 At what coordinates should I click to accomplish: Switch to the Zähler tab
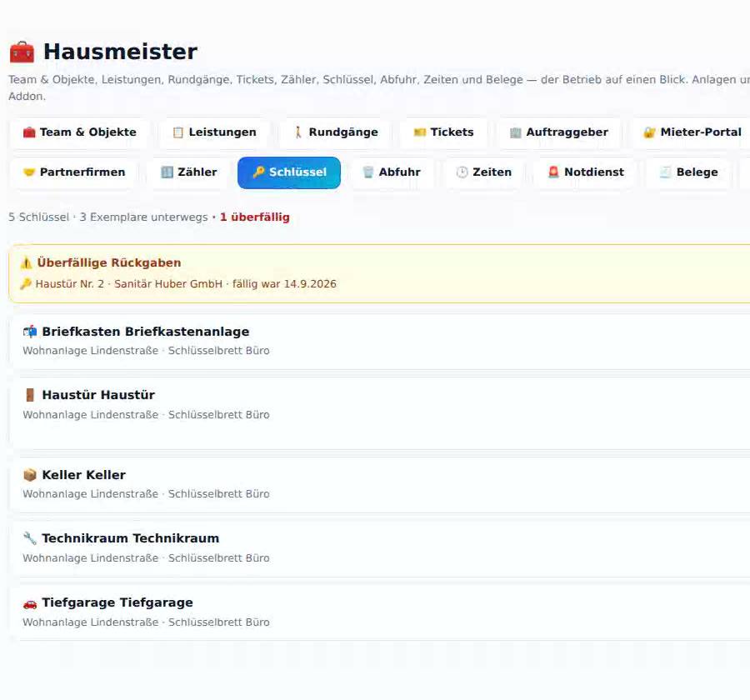tap(188, 172)
